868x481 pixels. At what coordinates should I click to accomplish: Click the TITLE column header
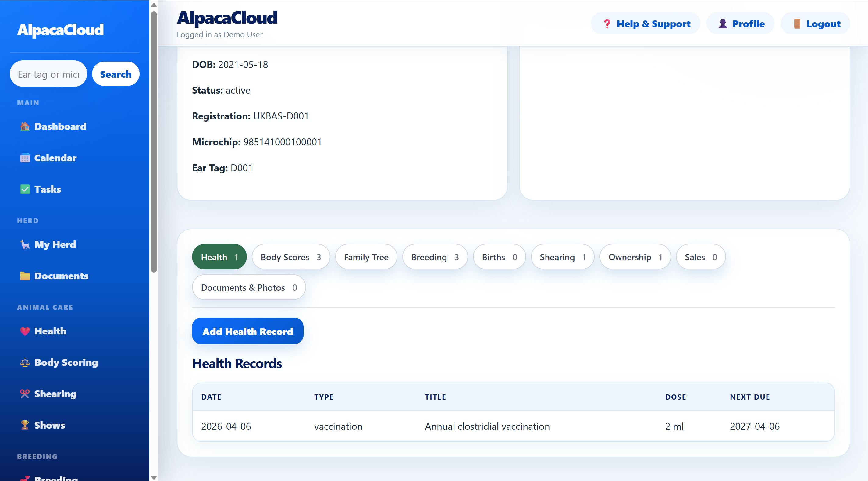point(435,397)
